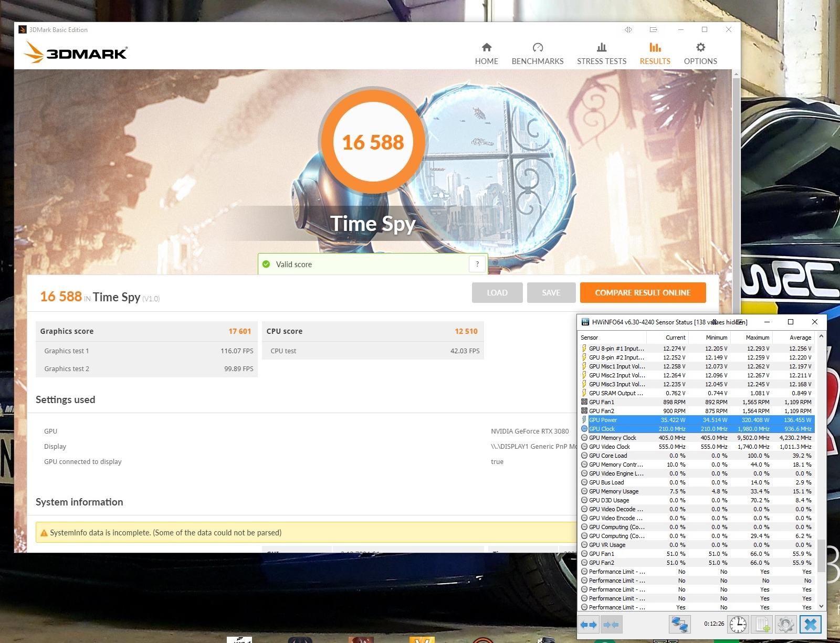Screen dimensions: 840x643
Task: Click the Average column header in HWiNFO
Action: pyautogui.click(x=793, y=338)
